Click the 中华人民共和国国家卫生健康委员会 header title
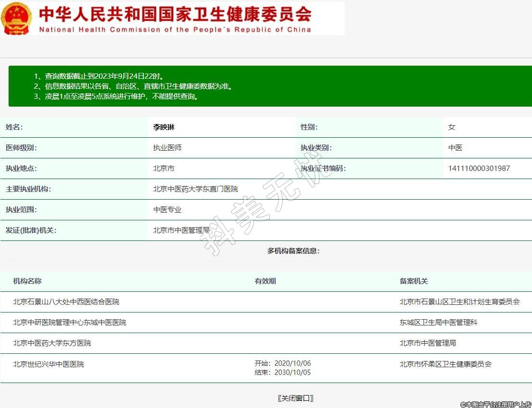Viewport: 532px width, 408px height. (x=175, y=14)
